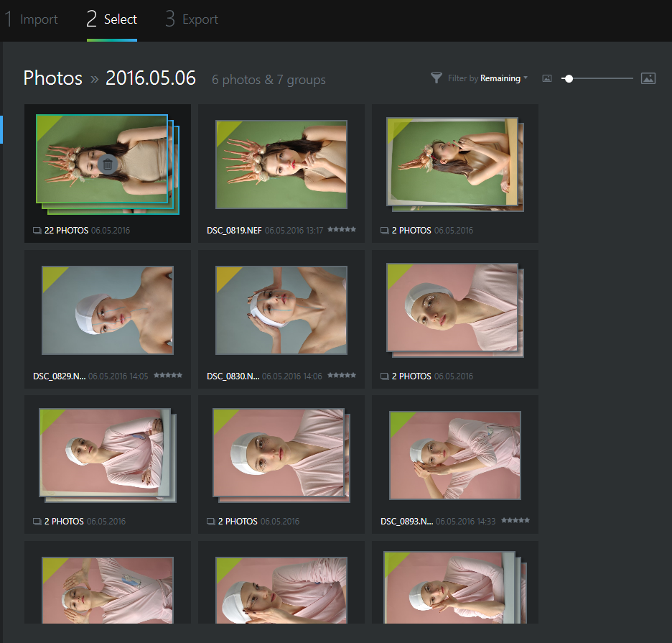Click the thumbnail size slider handle

tap(569, 78)
